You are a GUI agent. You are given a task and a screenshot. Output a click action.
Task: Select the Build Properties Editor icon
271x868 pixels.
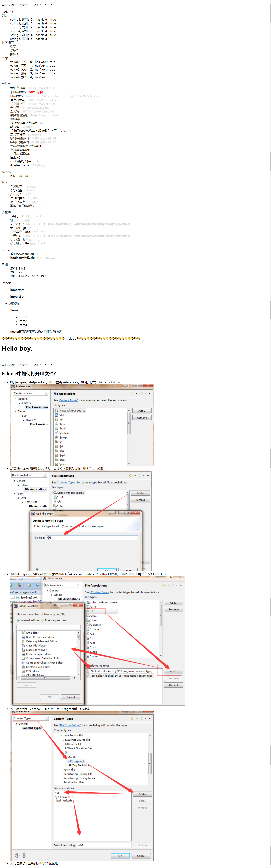23,637
